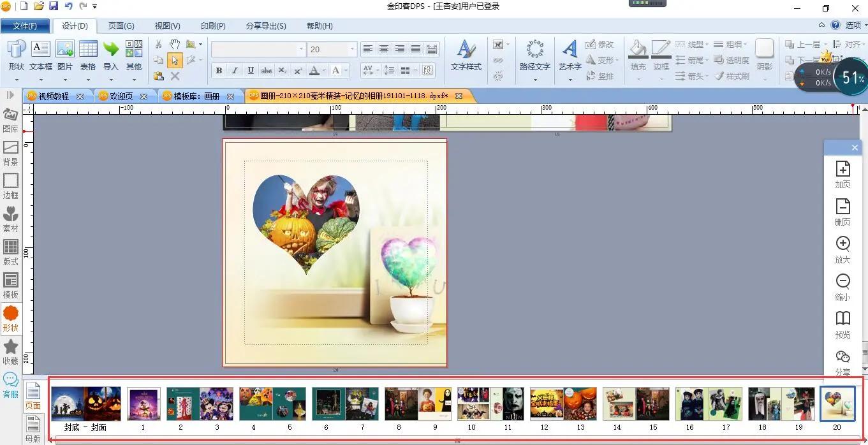Open the 文字样式 text style tool
The width and height of the screenshot is (868, 445).
coord(466,55)
